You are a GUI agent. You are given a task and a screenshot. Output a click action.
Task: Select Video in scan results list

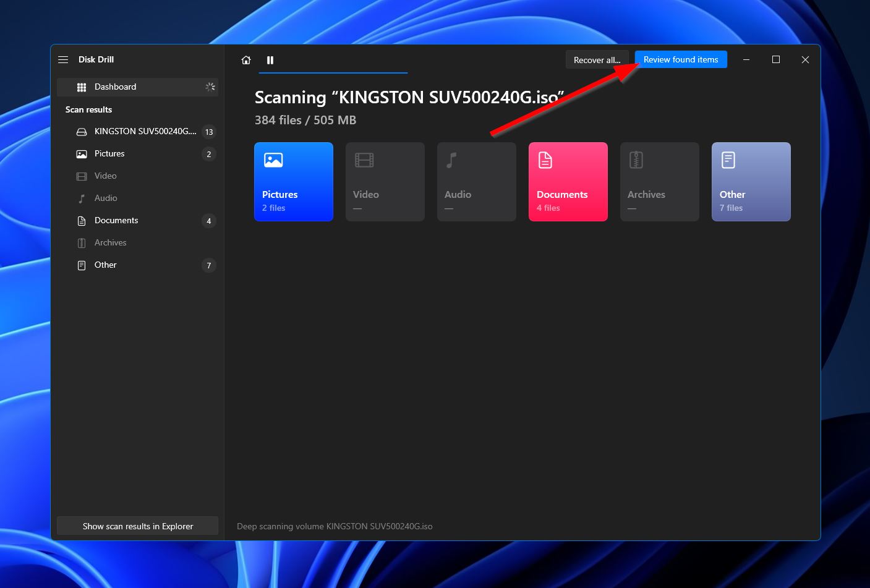tap(137, 176)
